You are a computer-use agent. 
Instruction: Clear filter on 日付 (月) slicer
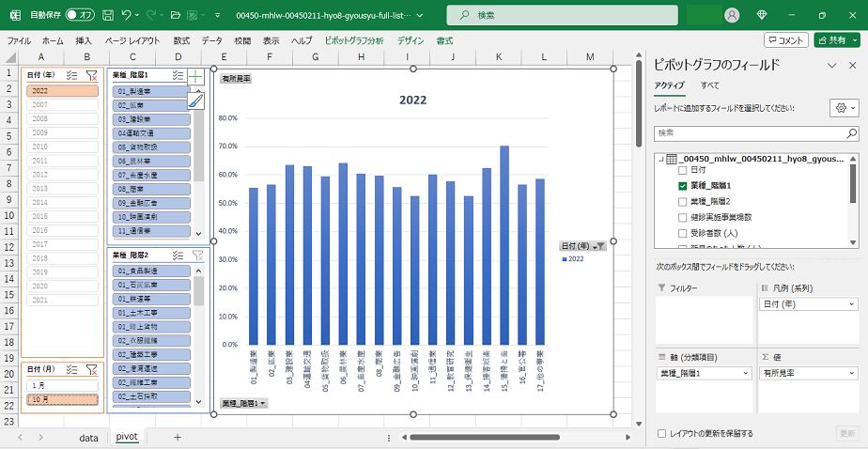[91, 370]
